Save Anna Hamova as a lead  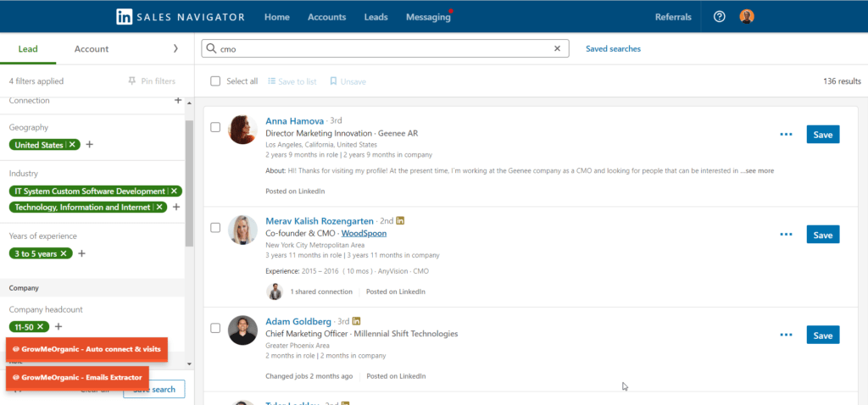[822, 135]
